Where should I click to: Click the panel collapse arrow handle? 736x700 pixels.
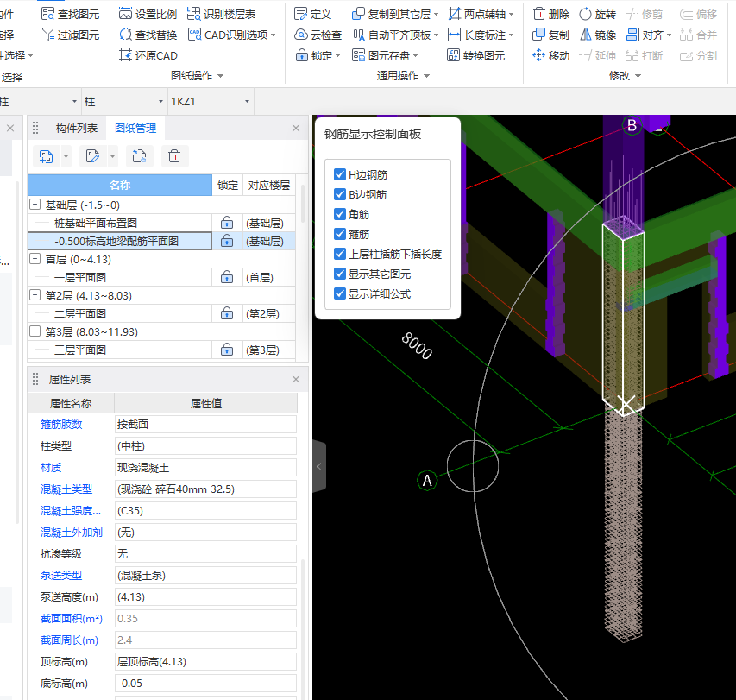319,466
